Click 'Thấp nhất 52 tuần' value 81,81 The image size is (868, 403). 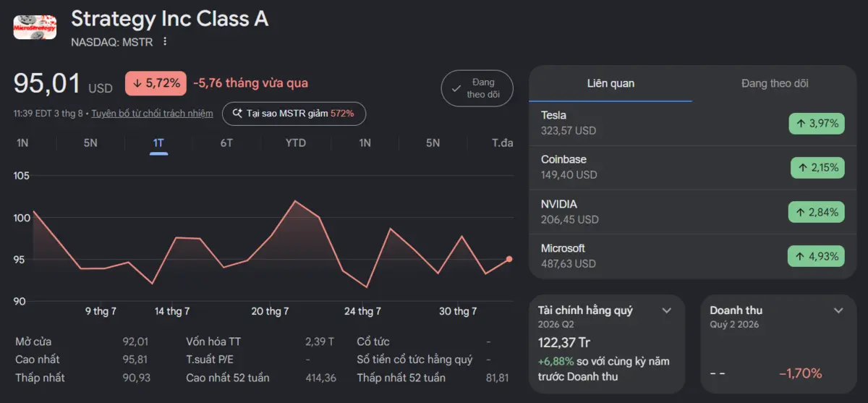click(497, 378)
